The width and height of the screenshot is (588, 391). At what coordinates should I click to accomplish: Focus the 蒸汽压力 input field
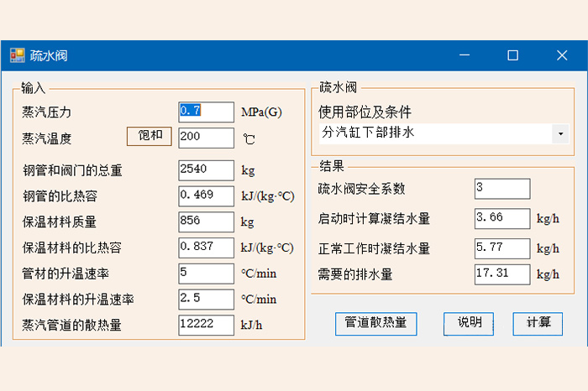[x=206, y=112]
